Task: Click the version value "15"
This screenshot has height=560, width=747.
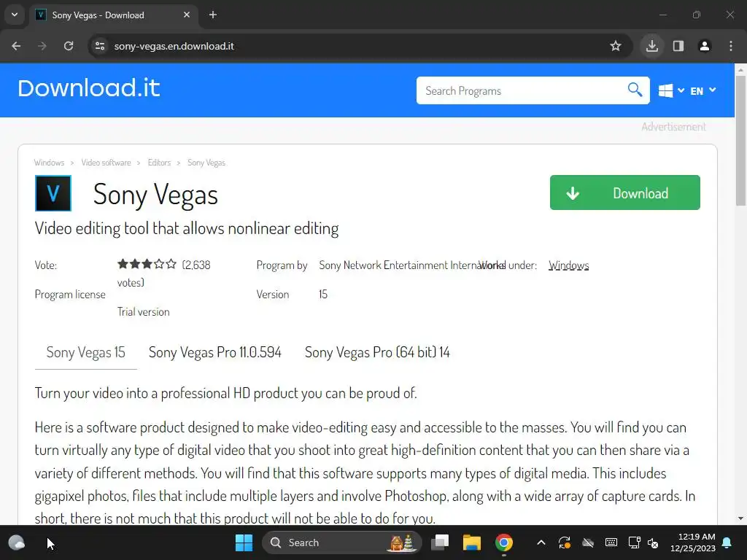Action: coord(323,295)
